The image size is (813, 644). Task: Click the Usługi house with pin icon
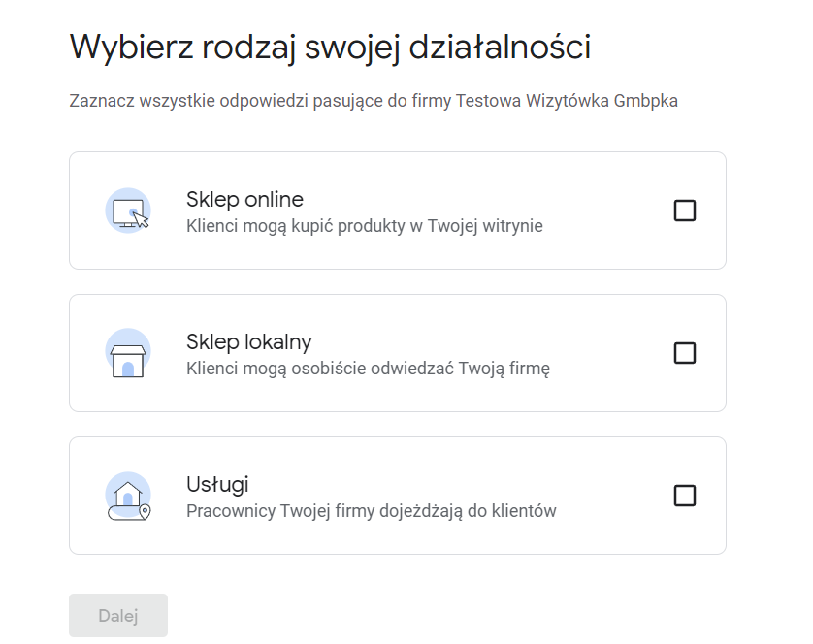pyautogui.click(x=128, y=496)
